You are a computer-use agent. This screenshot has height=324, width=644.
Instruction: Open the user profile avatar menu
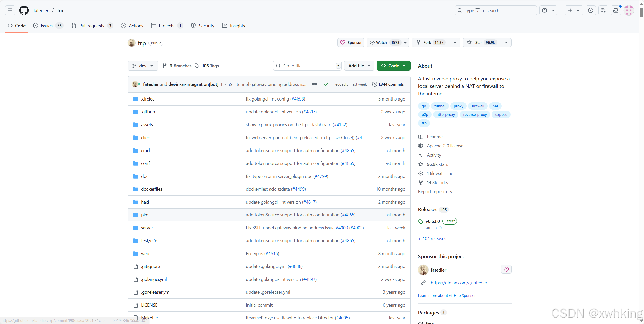coord(629,10)
